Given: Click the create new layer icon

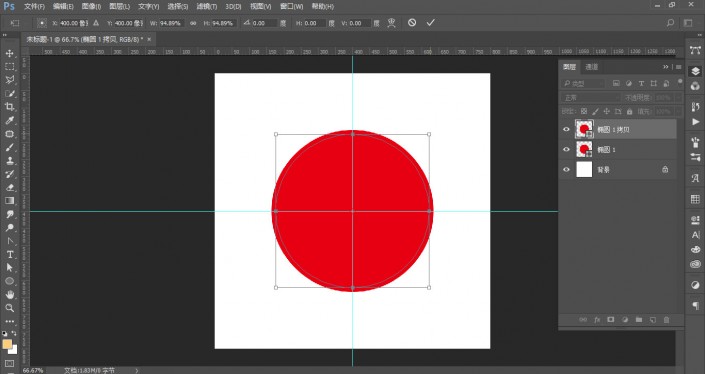Looking at the screenshot, I should pos(652,320).
